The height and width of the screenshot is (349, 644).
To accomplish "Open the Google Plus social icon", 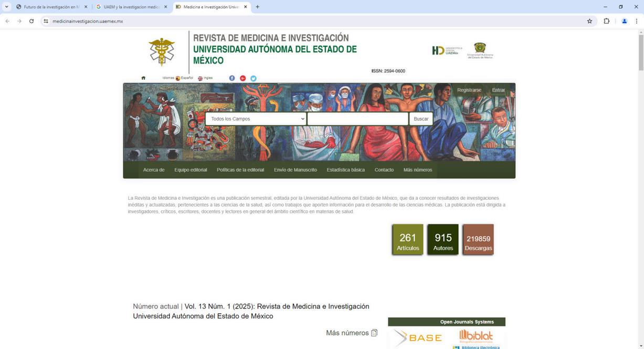I will 242,78.
